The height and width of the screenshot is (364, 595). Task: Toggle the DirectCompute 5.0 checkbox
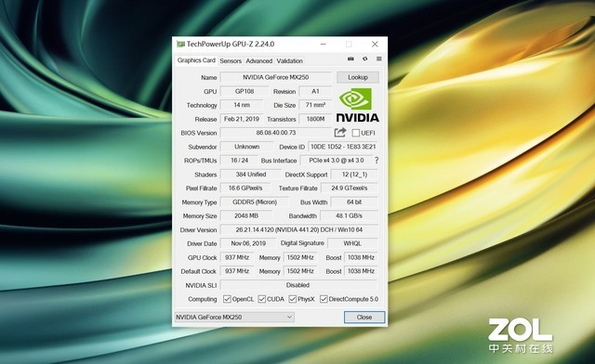coord(324,299)
